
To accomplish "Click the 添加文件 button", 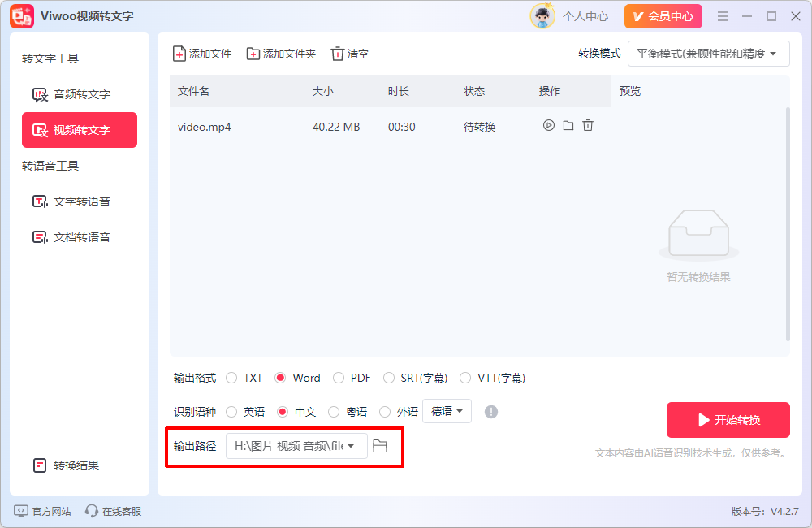I will coord(202,54).
